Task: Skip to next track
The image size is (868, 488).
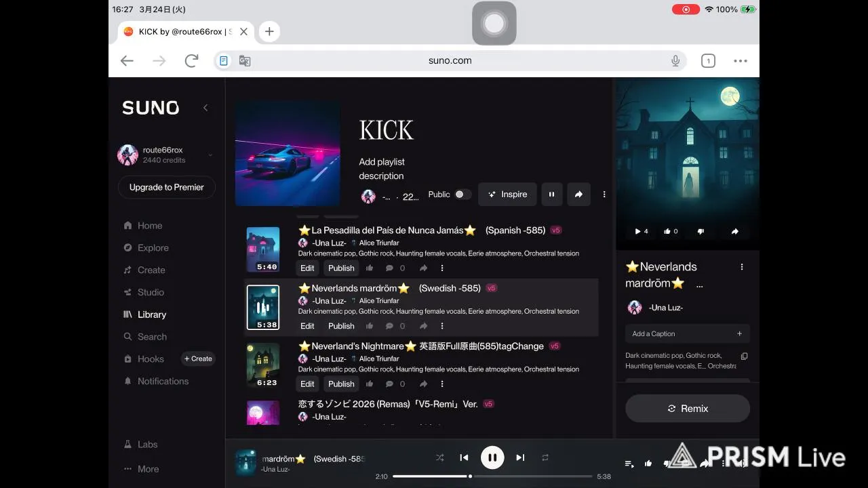Action: pos(520,457)
